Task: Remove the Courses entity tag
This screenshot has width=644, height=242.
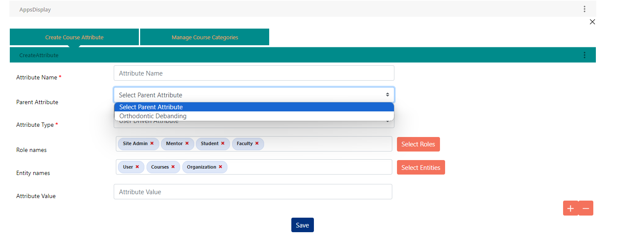Action: (173, 167)
